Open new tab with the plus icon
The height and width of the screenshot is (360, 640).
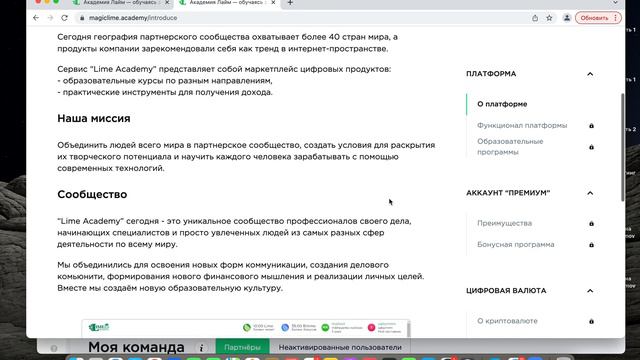pos(290,2)
